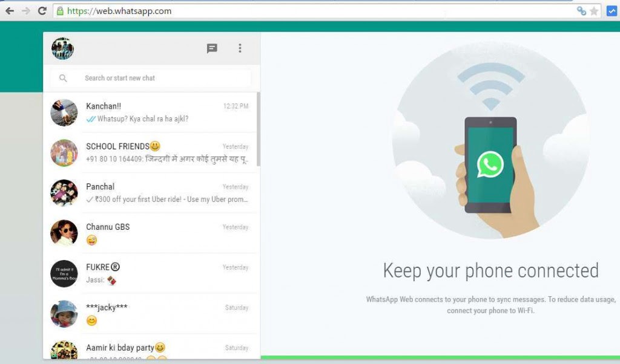Click the black FUKRE group avatar

[x=64, y=273]
